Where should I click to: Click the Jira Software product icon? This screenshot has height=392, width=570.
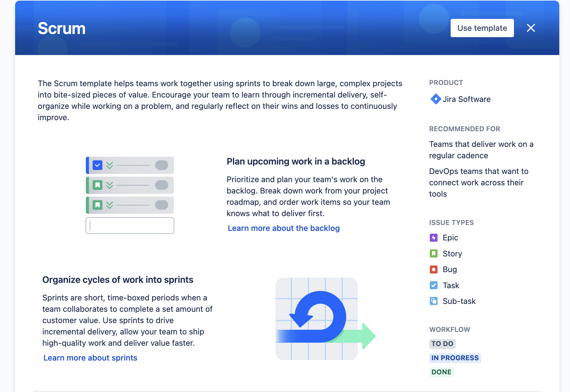click(x=436, y=99)
